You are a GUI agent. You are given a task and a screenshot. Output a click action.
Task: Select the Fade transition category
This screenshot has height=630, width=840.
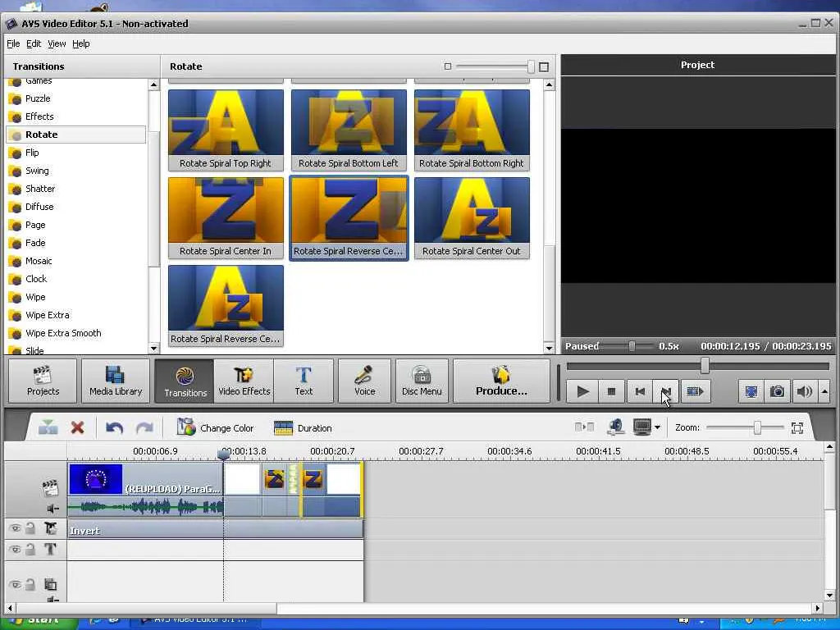pyautogui.click(x=35, y=243)
